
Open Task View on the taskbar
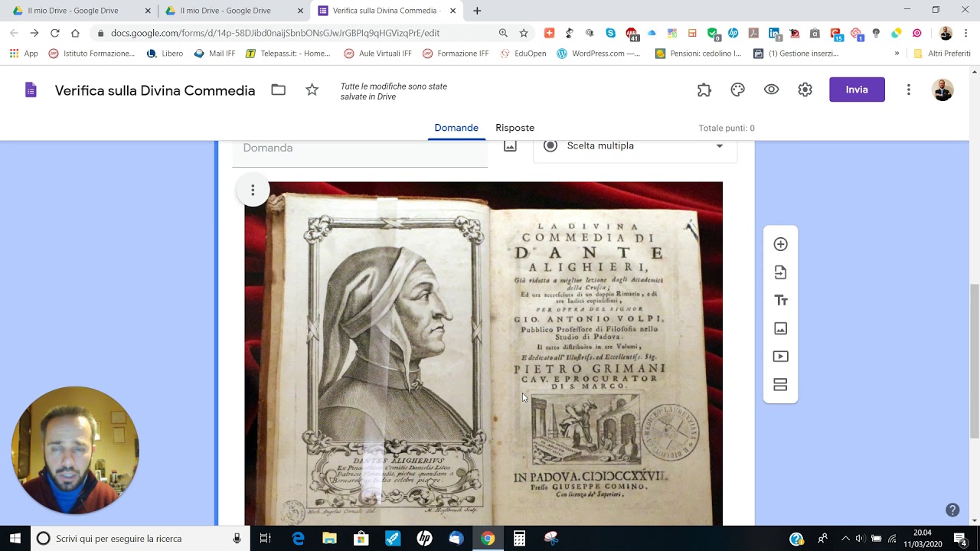(x=265, y=539)
